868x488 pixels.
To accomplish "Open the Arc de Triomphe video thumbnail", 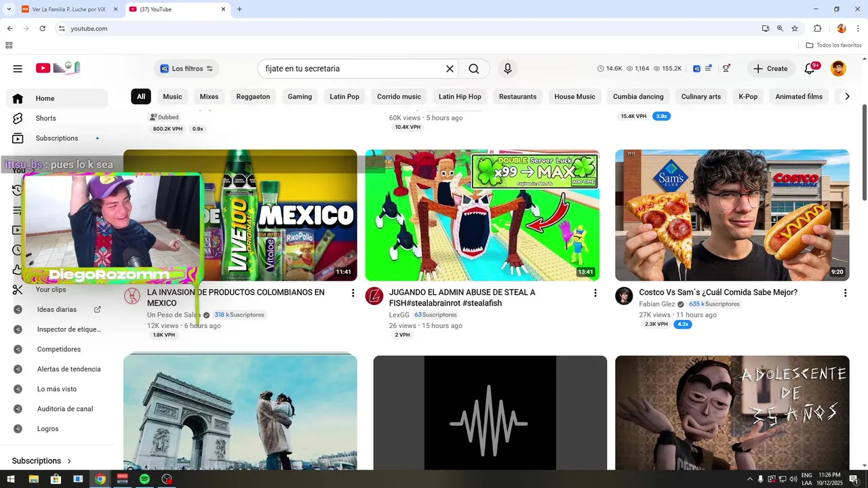I will pyautogui.click(x=240, y=412).
